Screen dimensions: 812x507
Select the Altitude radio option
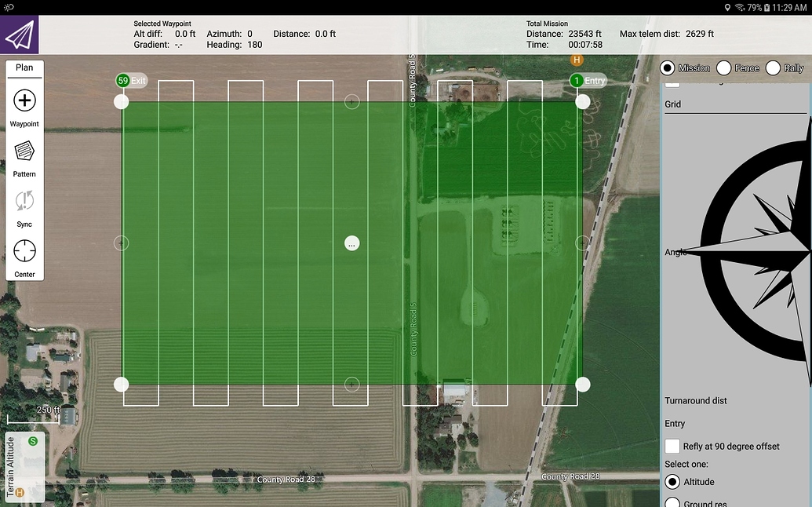coord(672,482)
